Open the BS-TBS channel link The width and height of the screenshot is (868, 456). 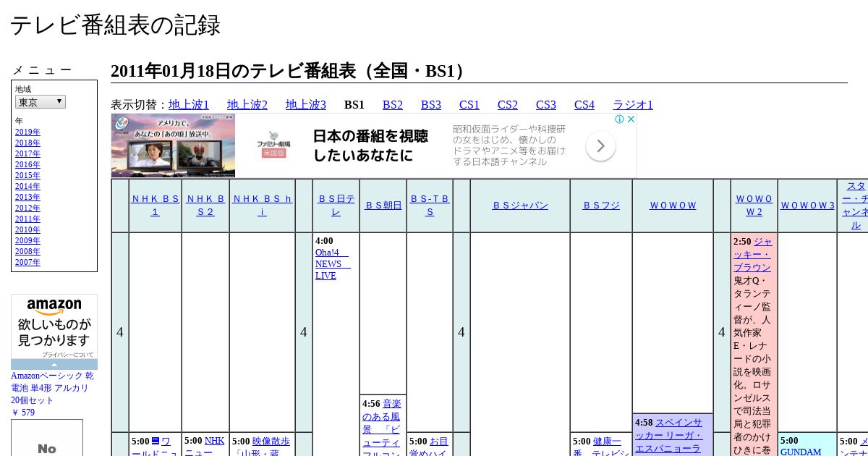pyautogui.click(x=430, y=205)
